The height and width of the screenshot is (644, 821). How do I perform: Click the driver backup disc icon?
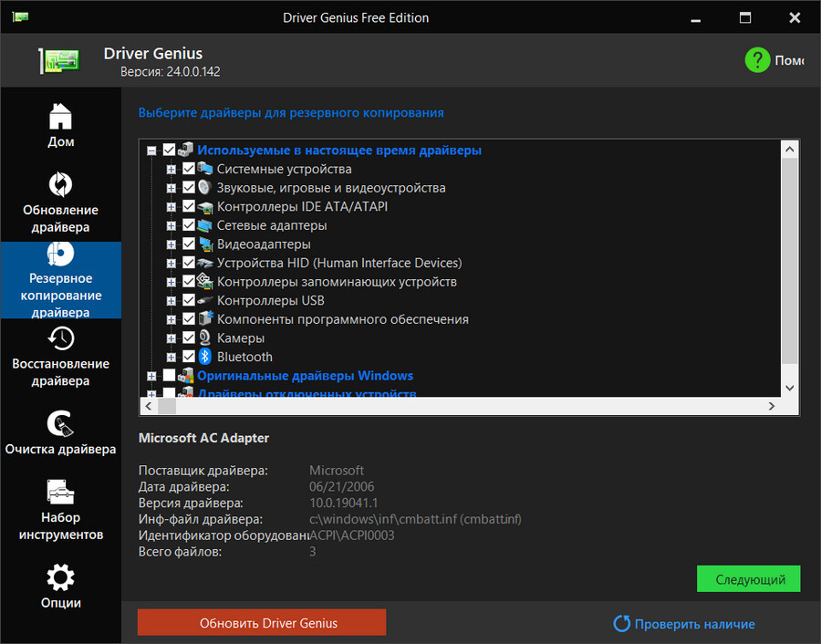(x=60, y=254)
